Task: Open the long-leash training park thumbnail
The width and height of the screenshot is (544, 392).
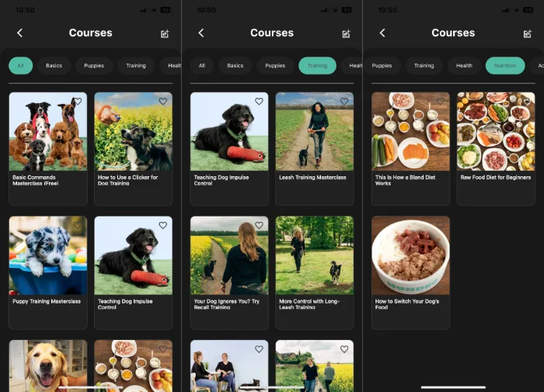Action: coord(315,255)
